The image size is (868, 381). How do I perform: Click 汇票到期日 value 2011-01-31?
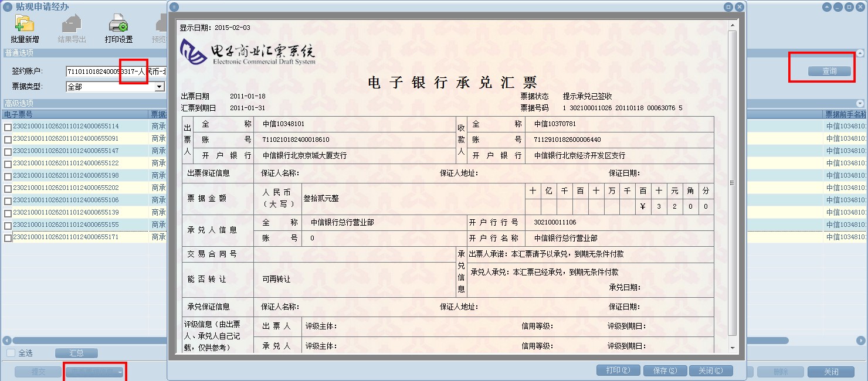[x=247, y=108]
